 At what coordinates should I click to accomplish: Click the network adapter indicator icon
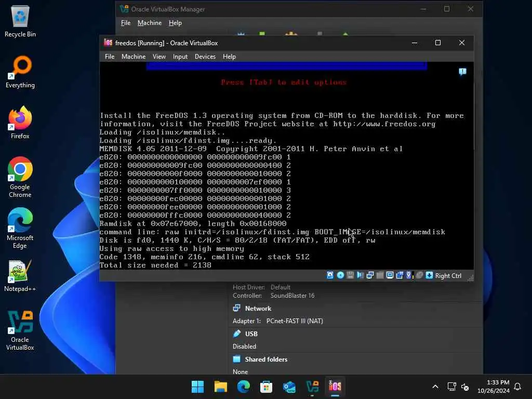point(370,275)
